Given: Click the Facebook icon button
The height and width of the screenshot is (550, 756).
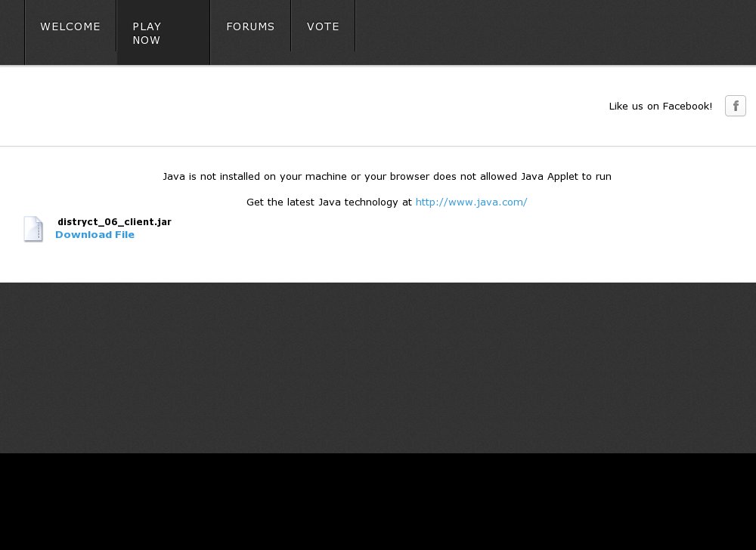Looking at the screenshot, I should tap(735, 106).
